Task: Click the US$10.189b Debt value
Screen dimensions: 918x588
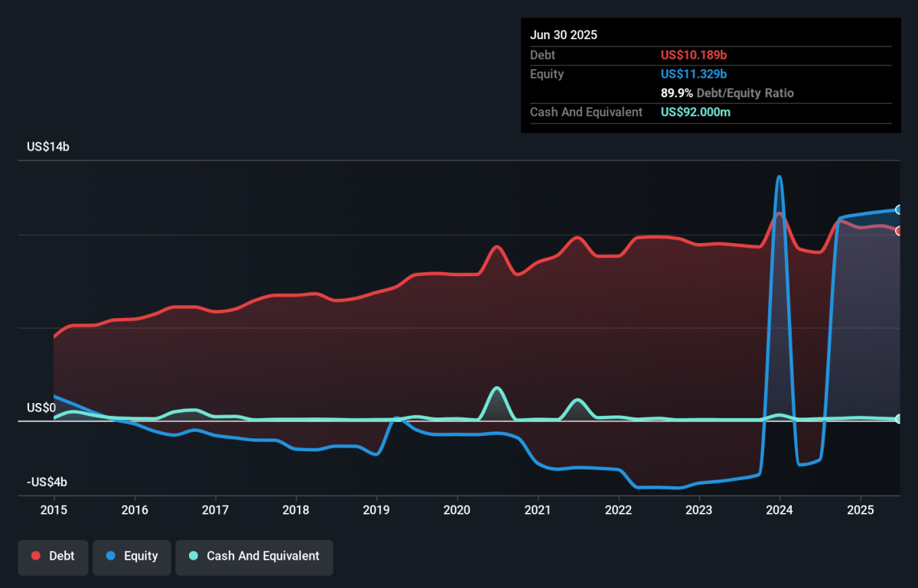Action: point(694,55)
